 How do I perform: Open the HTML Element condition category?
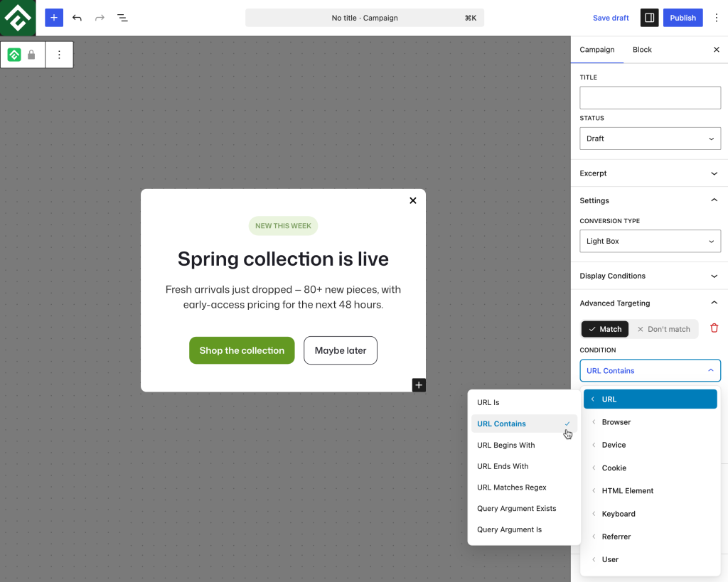[x=650, y=490]
